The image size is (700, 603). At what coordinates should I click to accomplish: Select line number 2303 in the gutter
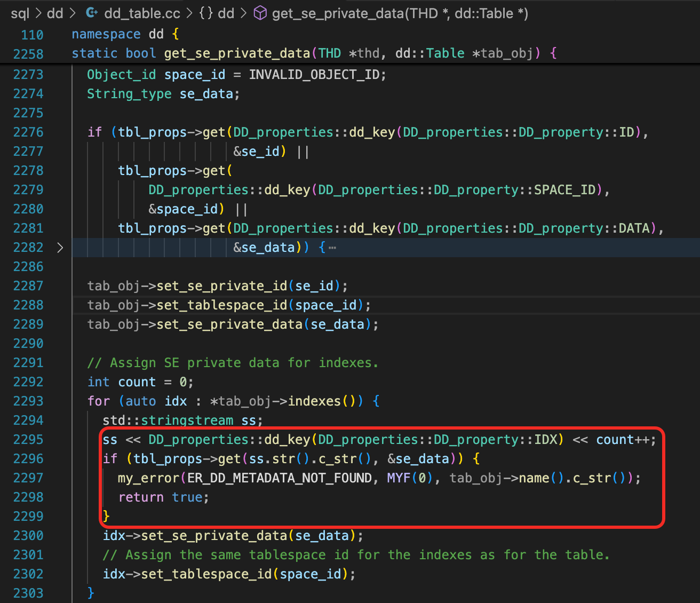(x=28, y=593)
